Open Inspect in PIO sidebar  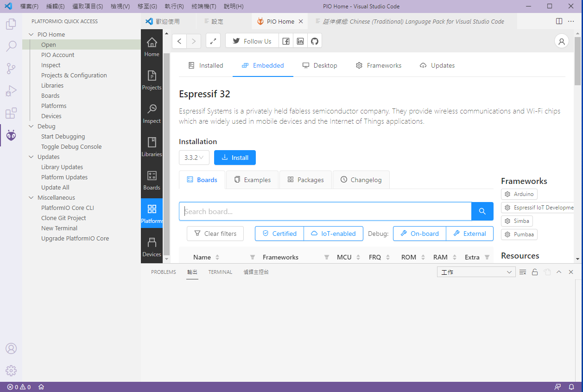(152, 113)
